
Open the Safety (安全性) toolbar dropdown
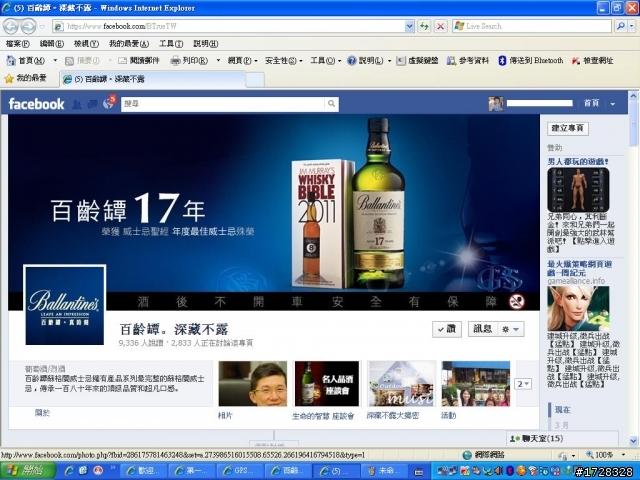(x=284, y=61)
